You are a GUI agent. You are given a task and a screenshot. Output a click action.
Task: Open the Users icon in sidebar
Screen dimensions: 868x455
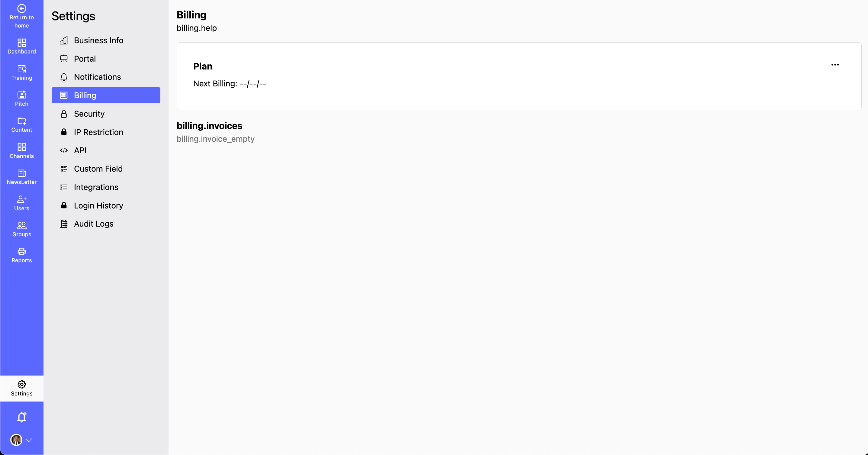coord(21,199)
